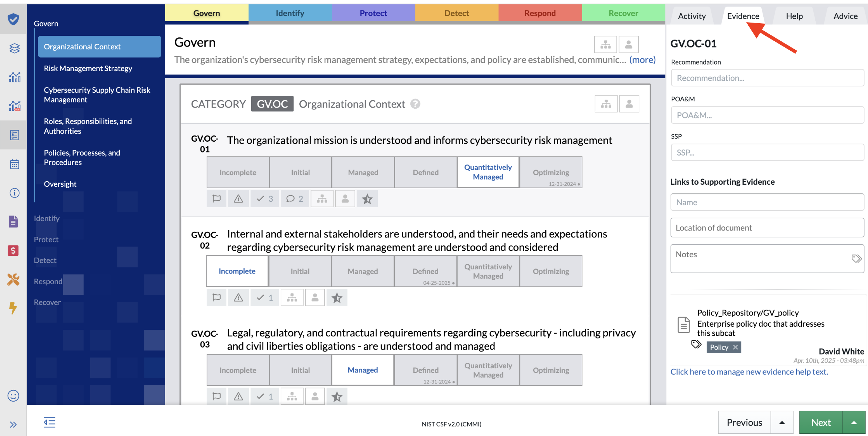The image size is (868, 436).
Task: Expand the Recover section in sidebar
Action: tap(47, 302)
